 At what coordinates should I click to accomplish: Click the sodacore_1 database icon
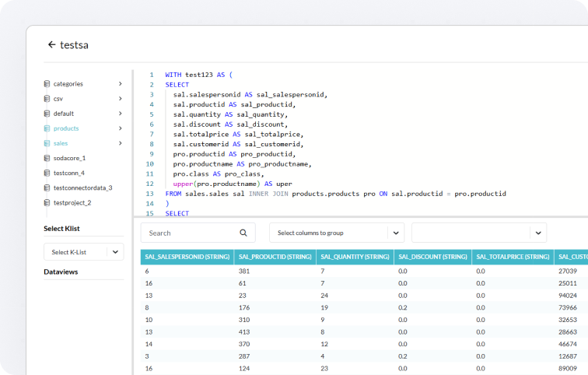pos(47,158)
